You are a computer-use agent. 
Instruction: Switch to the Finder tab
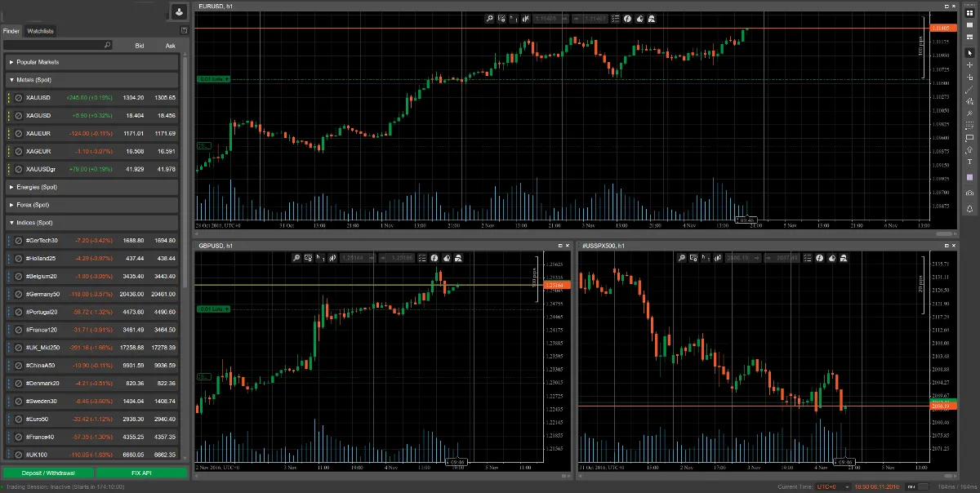11,31
